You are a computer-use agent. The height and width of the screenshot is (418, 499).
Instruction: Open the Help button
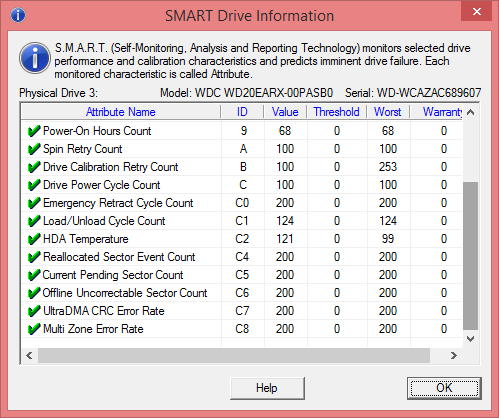tap(267, 388)
